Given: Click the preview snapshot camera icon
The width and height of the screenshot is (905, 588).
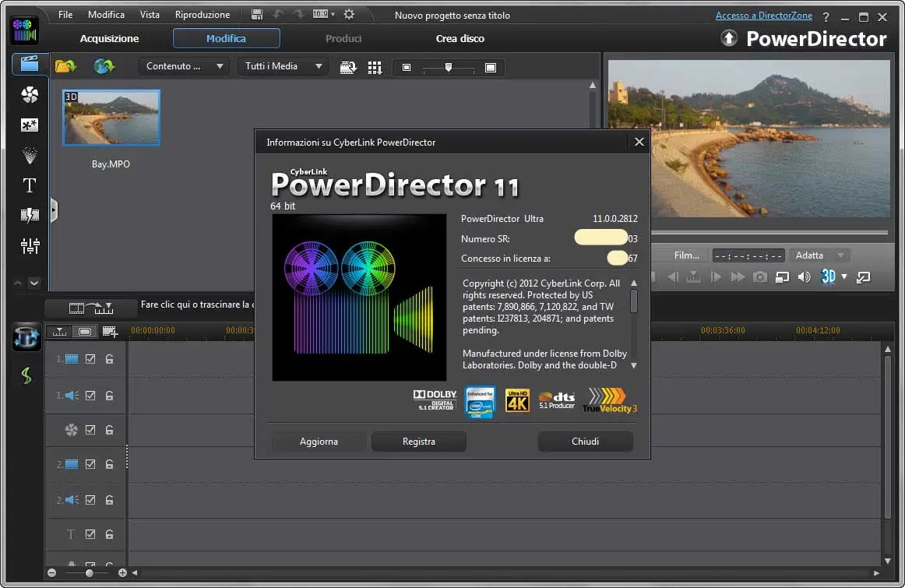Looking at the screenshot, I should [x=760, y=276].
